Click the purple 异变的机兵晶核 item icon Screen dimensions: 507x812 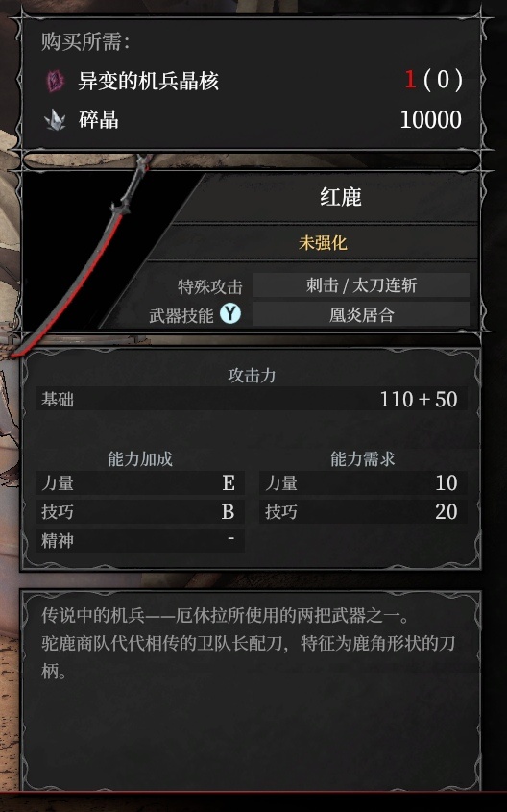tap(55, 82)
